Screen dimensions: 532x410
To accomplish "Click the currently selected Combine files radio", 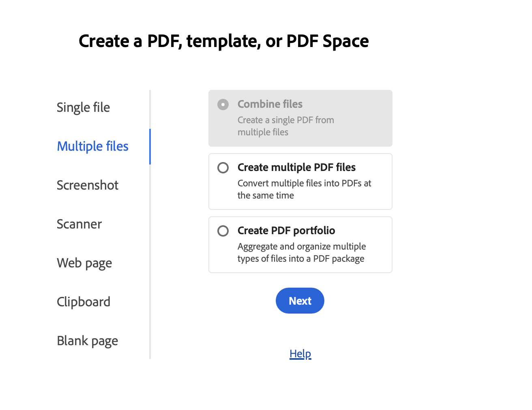I will (x=223, y=104).
